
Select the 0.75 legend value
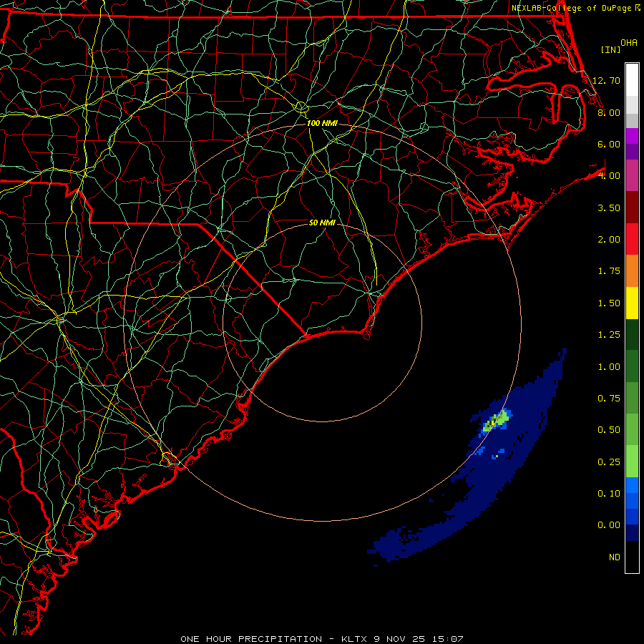pos(609,399)
